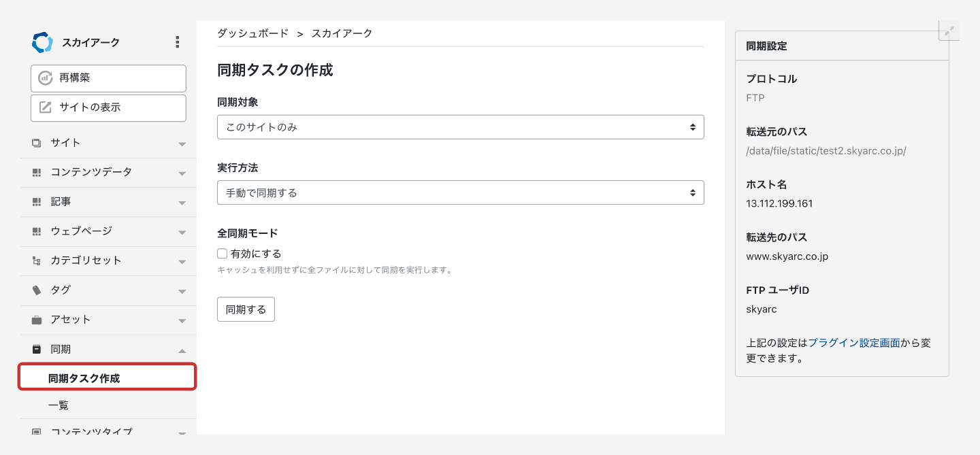The width and height of the screenshot is (980, 455).
Task: Click the 同期する button
Action: coord(246,309)
